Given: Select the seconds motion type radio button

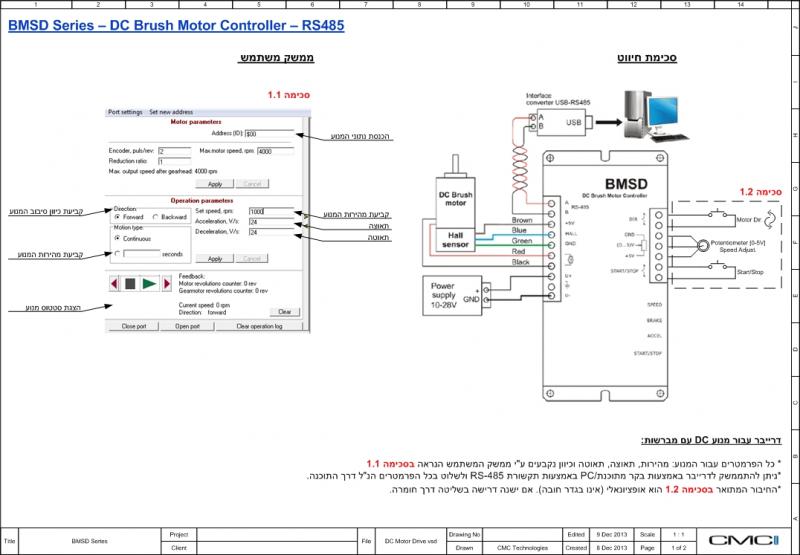Looking at the screenshot, I should (117, 254).
